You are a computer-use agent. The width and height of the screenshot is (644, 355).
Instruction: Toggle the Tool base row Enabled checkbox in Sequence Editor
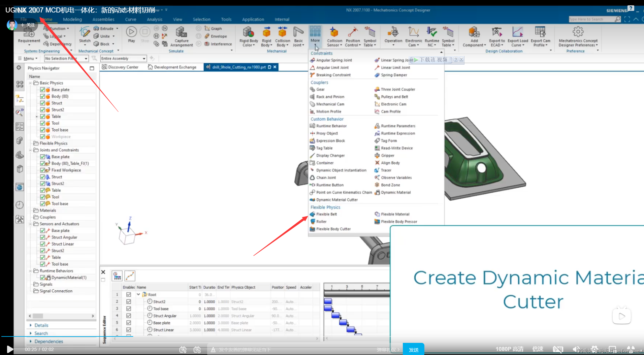point(128,309)
